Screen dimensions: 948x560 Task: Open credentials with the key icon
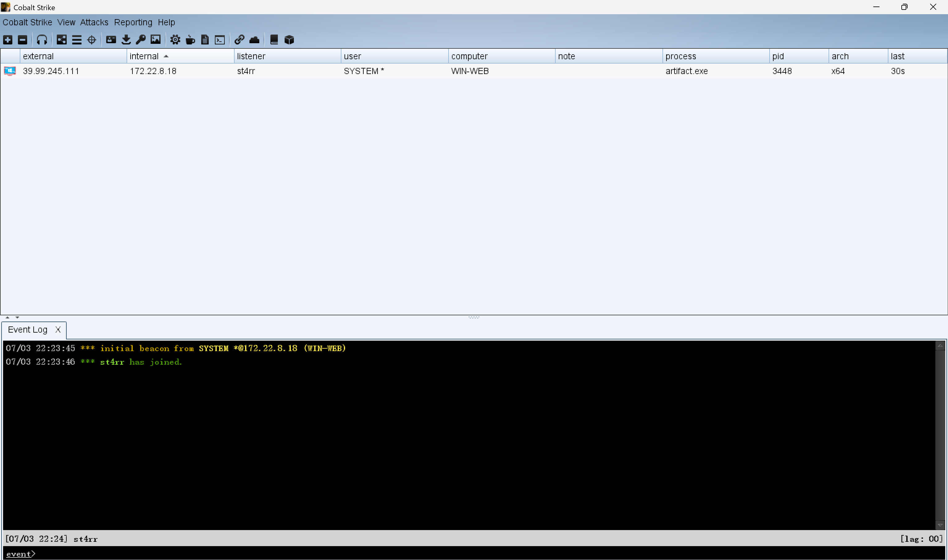141,39
